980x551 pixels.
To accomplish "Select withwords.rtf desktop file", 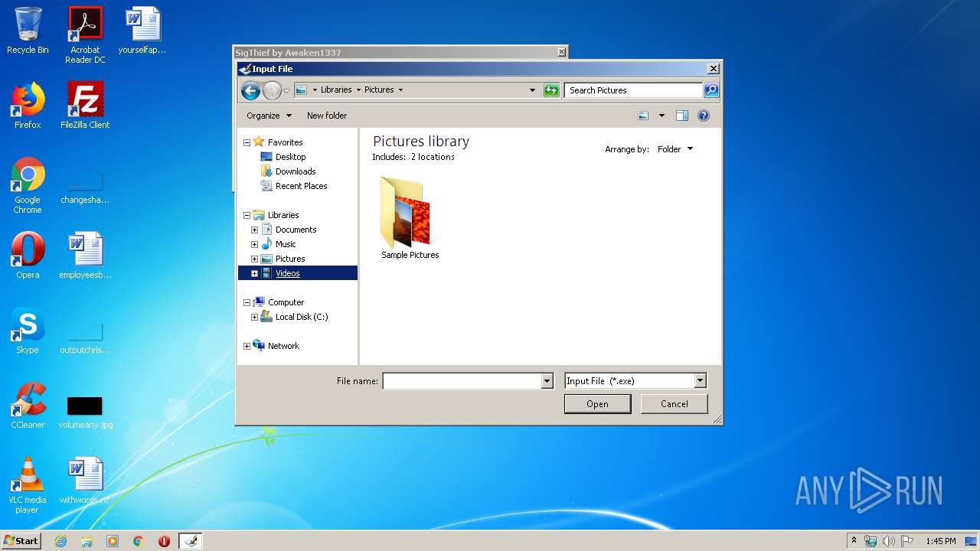I will tap(85, 480).
